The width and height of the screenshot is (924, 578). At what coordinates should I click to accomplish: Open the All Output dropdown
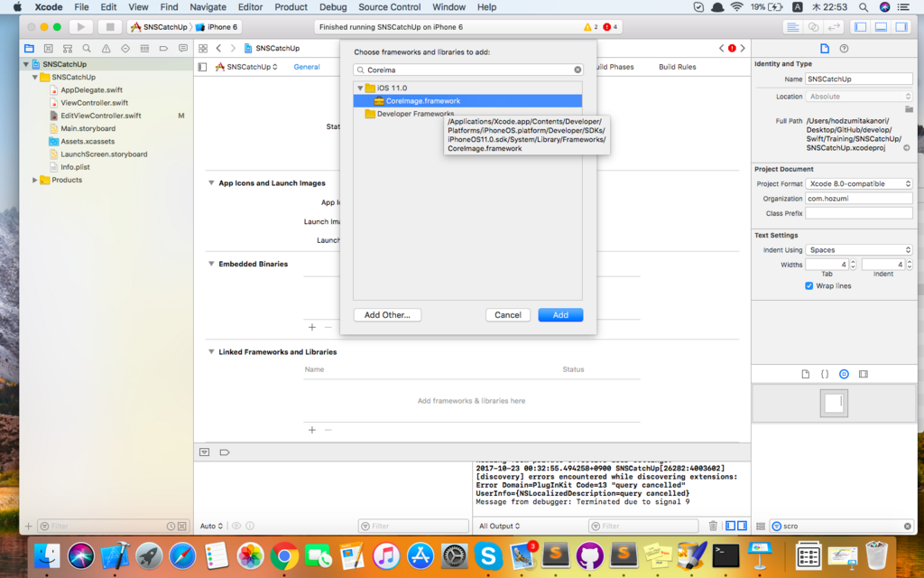pyautogui.click(x=499, y=526)
